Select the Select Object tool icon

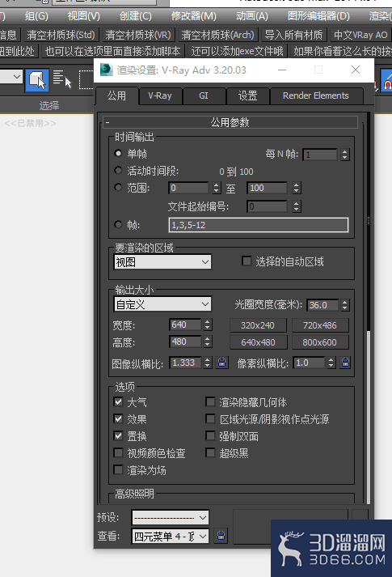point(36,80)
